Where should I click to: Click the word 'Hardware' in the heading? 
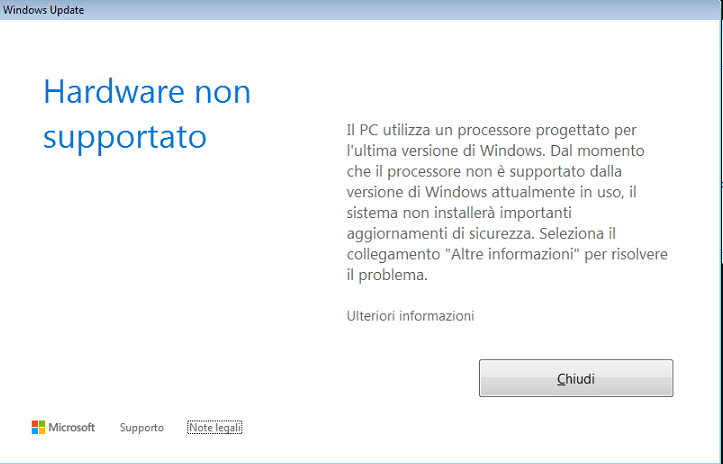coord(114,91)
